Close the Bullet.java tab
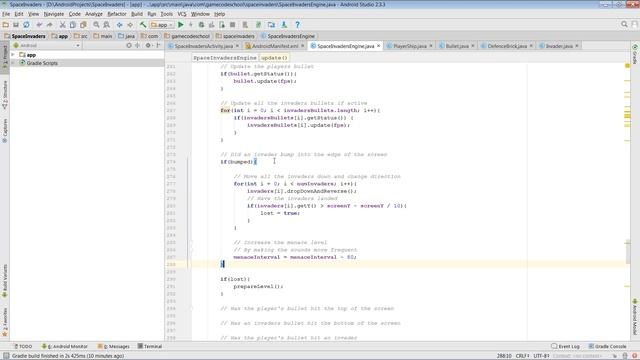Screen dimensions: 640x360 point(473,46)
